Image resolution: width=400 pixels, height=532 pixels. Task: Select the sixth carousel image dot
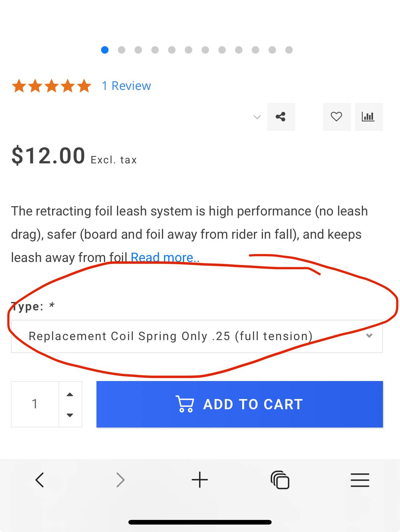(x=189, y=50)
